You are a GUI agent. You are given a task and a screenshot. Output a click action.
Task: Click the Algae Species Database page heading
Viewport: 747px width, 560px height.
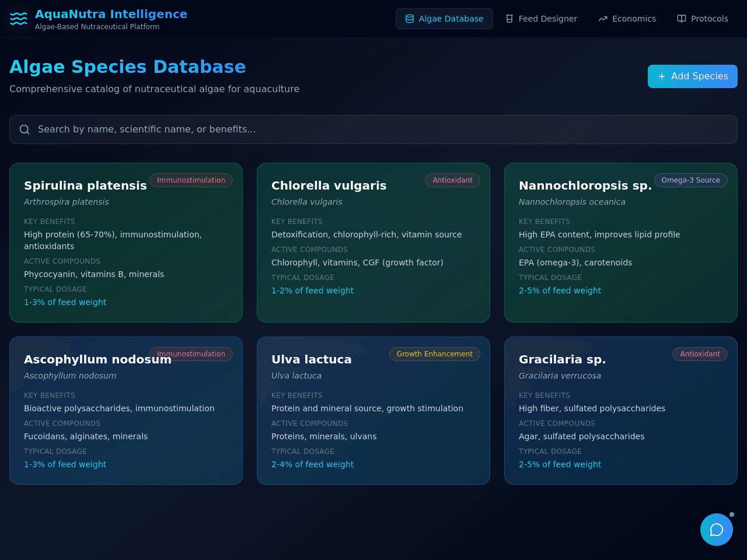coord(128,67)
